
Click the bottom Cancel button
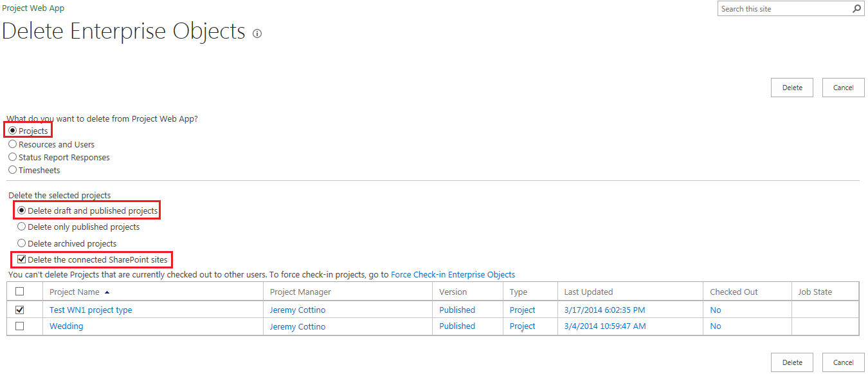(843, 362)
